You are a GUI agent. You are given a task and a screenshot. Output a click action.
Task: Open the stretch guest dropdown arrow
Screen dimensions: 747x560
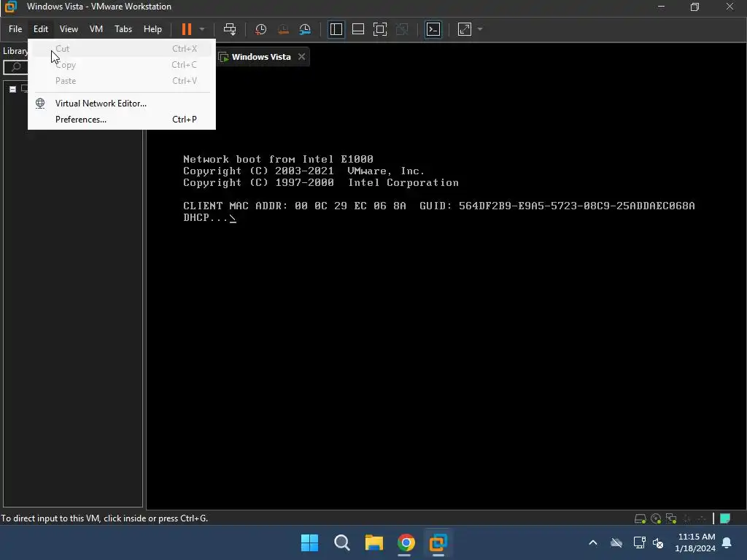(480, 29)
